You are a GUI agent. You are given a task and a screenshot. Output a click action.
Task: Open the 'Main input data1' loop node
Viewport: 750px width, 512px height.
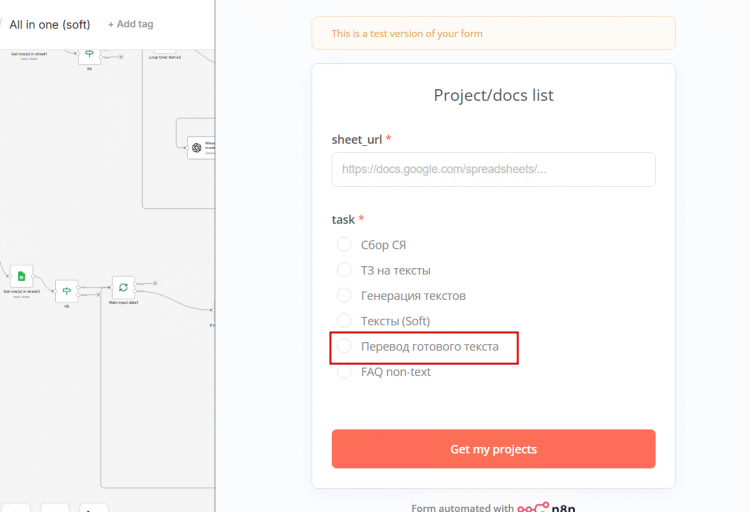[123, 287]
